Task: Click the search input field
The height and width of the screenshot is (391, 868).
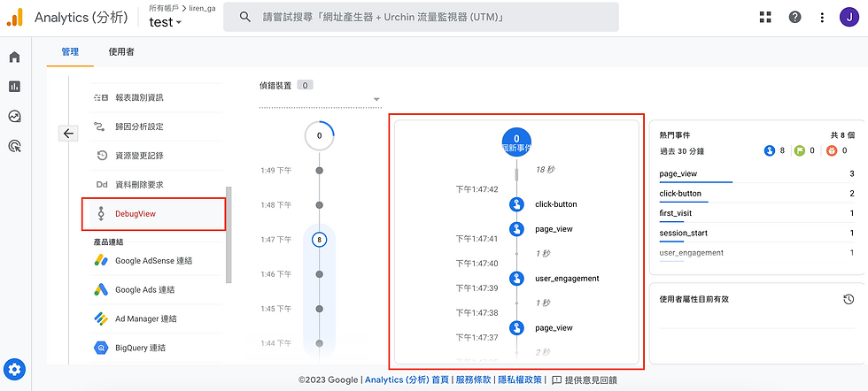Action: (x=422, y=17)
